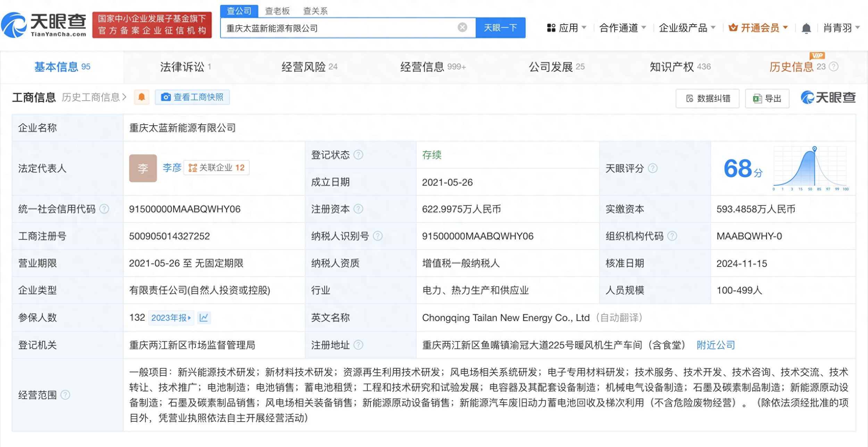Click the notification bell in top bar

(806, 28)
